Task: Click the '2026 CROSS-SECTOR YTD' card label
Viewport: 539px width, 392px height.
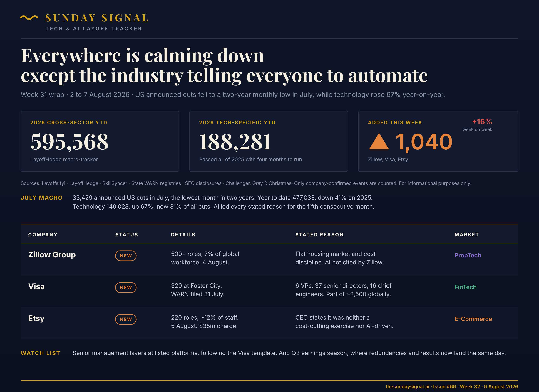Action: tap(69, 123)
